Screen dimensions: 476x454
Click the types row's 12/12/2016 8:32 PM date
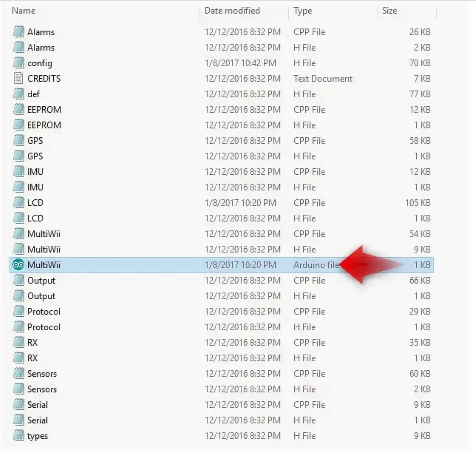point(242,435)
